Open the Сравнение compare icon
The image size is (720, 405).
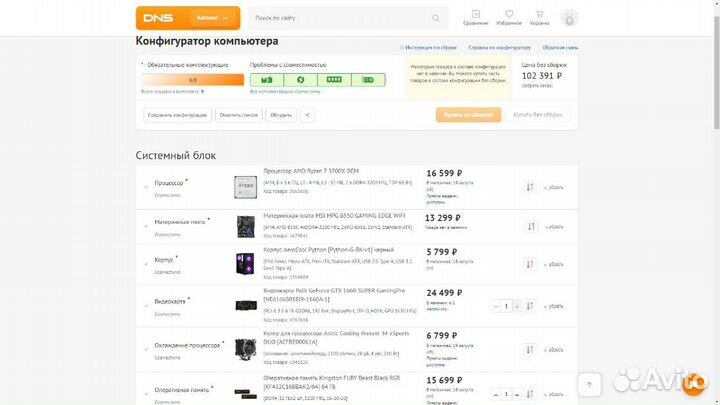click(x=476, y=17)
